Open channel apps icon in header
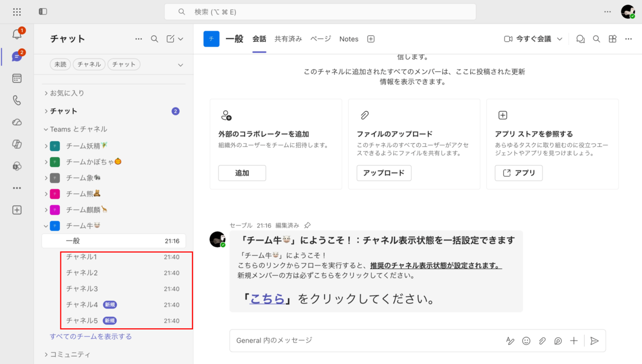This screenshot has width=642, height=364. (613, 39)
